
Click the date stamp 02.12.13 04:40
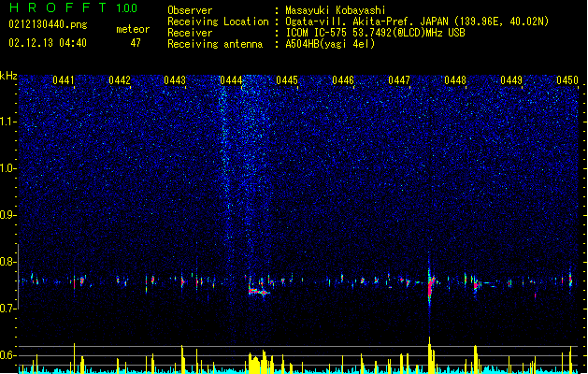click(48, 43)
